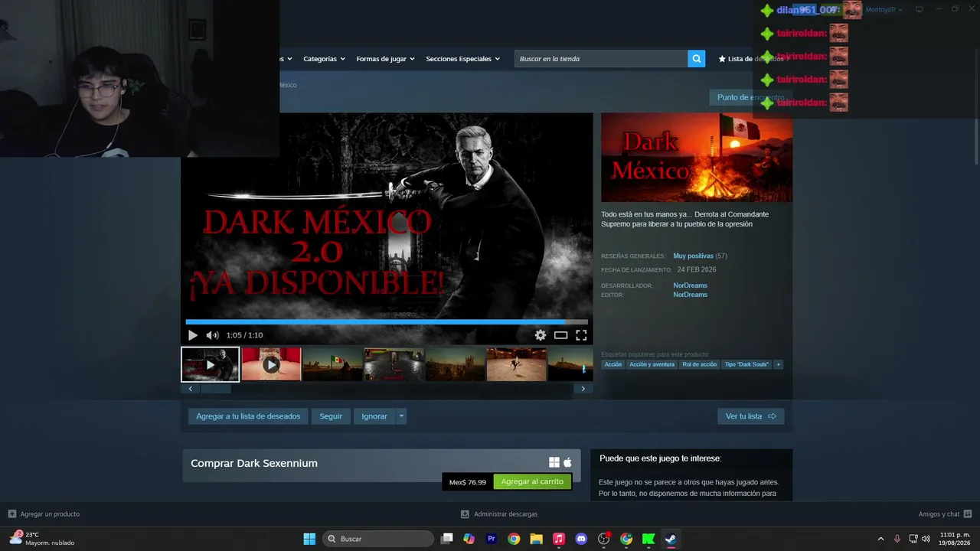
Task: Open Amigos y chat panel
Action: pyautogui.click(x=946, y=514)
